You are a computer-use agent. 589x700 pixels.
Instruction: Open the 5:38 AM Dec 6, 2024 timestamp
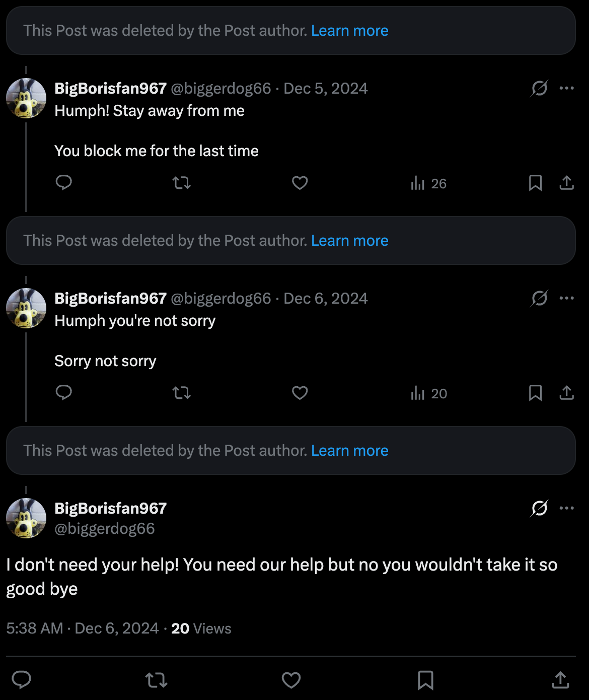point(83,628)
